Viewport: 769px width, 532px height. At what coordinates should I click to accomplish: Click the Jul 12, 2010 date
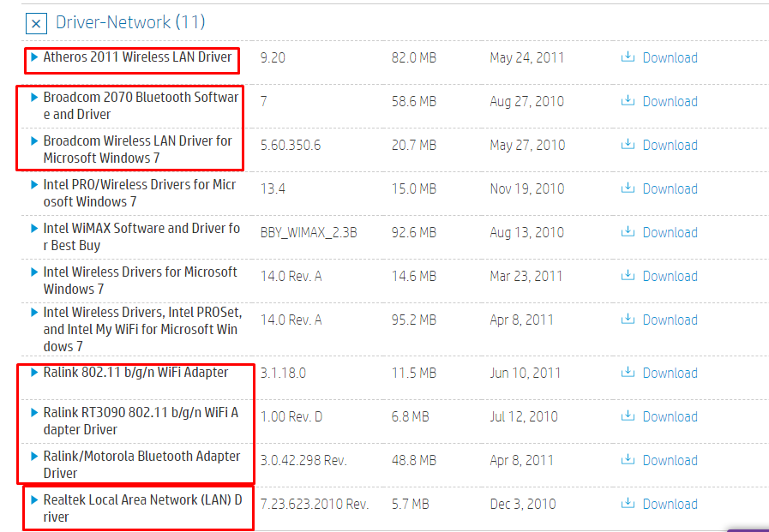click(523, 416)
